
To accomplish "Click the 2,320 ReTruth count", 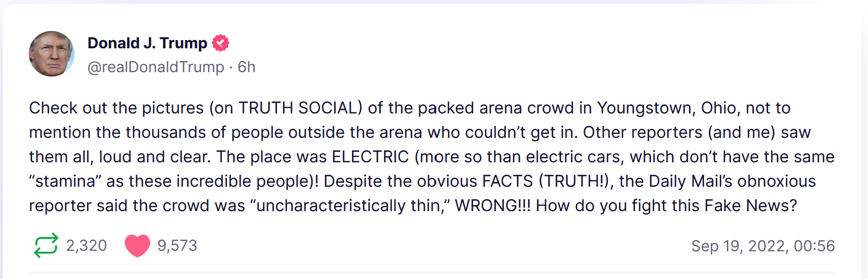I will [x=86, y=245].
